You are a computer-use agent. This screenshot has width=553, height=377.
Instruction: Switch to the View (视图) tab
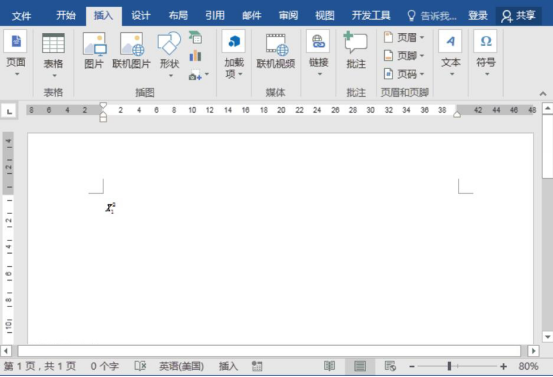point(325,16)
